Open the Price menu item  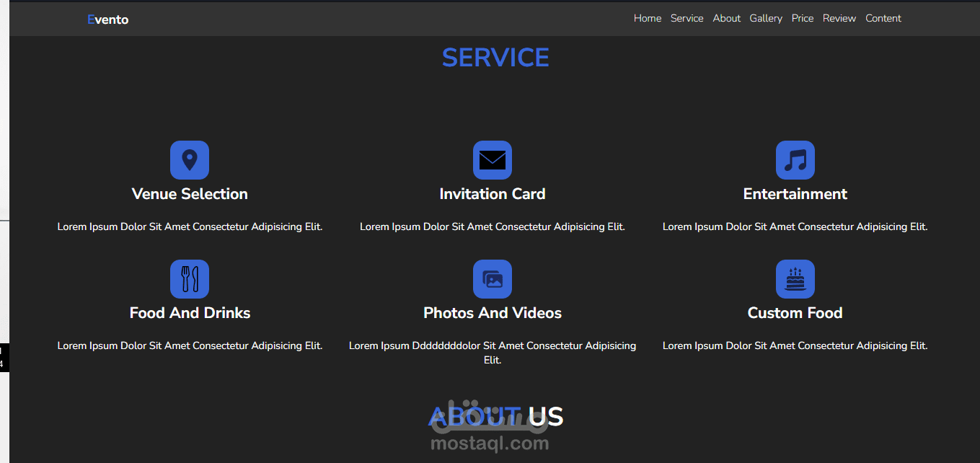(803, 19)
